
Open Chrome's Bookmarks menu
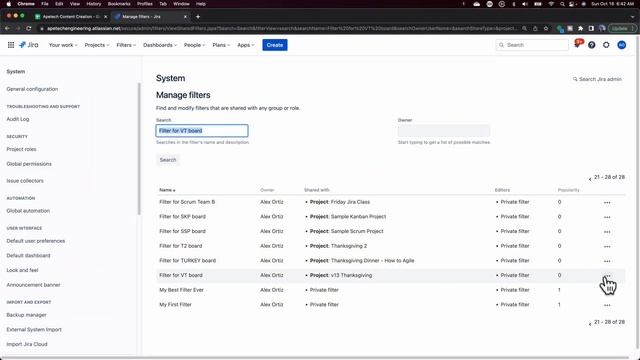[119, 4]
